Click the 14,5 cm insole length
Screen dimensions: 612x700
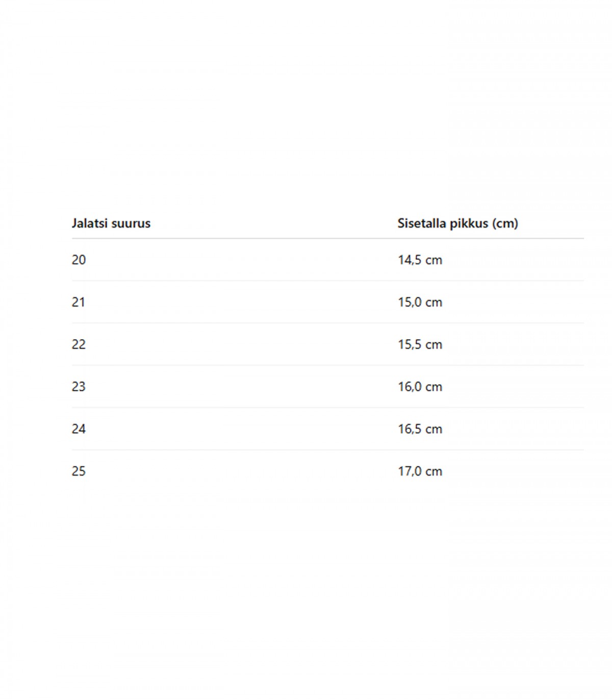[x=420, y=260]
